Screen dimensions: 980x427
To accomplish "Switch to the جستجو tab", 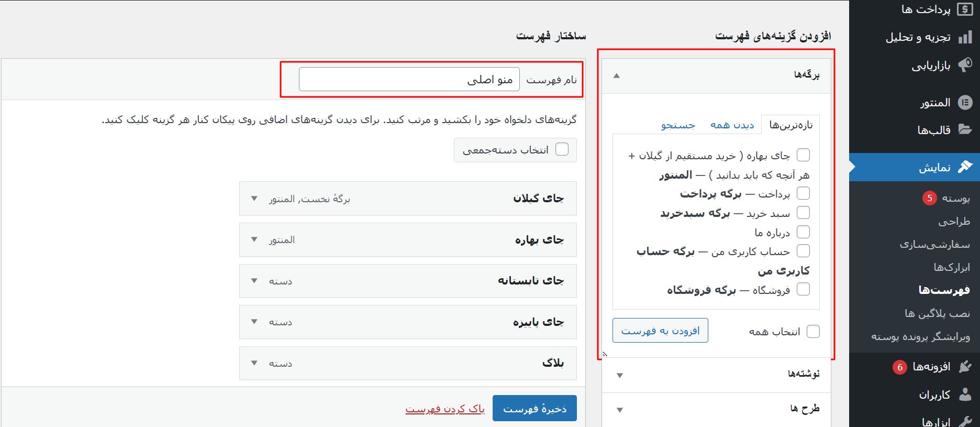I will point(678,125).
